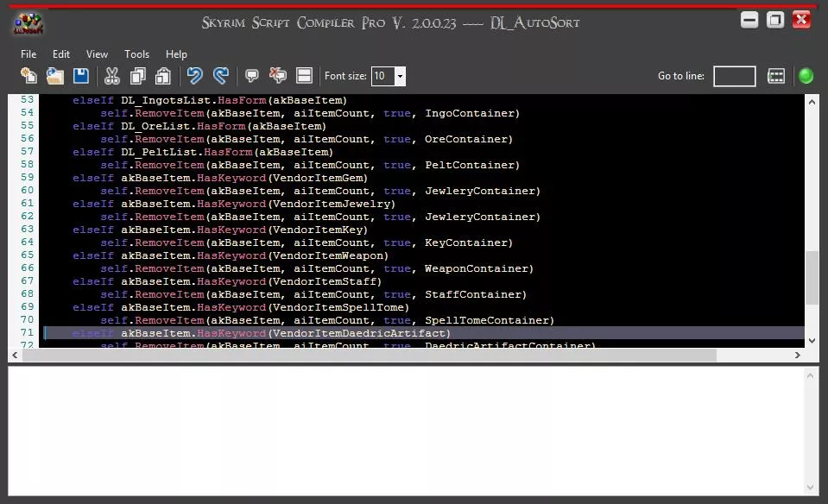Click the DL_OreList.HasForm line

199,126
